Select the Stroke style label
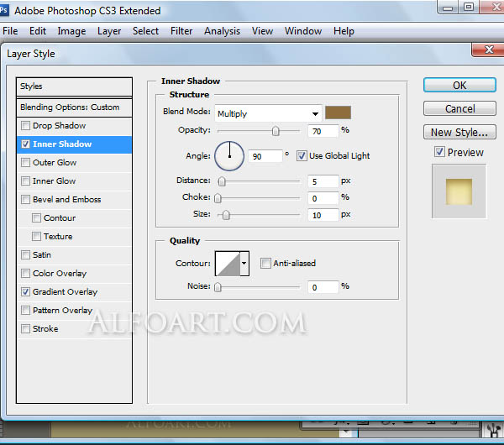Image resolution: width=504 pixels, height=445 pixels. click(x=45, y=328)
